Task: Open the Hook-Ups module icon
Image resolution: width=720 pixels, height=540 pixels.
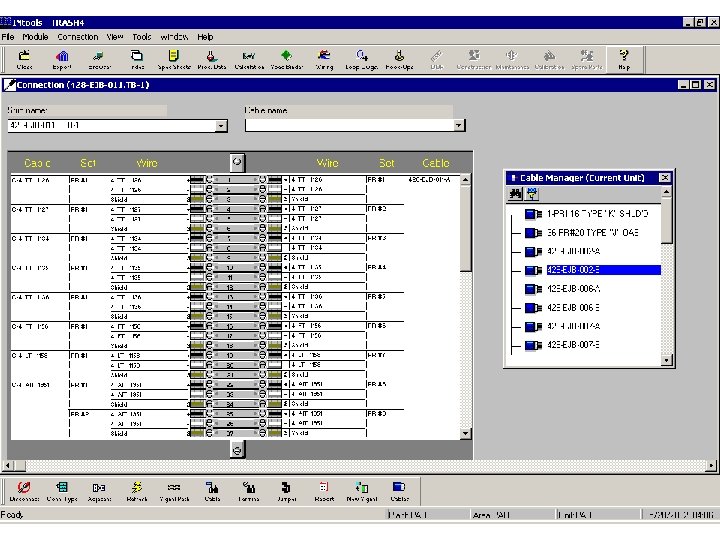Action: point(399,60)
